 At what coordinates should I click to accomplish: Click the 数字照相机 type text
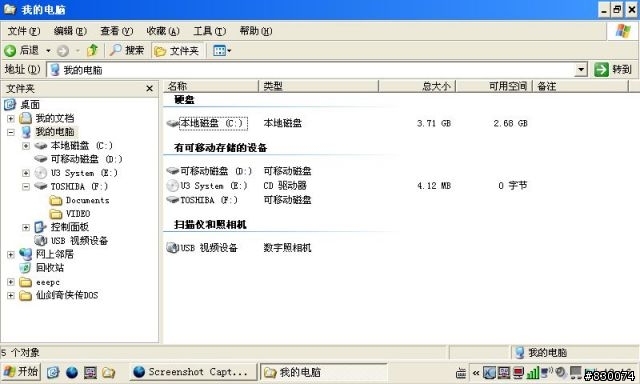pos(287,248)
